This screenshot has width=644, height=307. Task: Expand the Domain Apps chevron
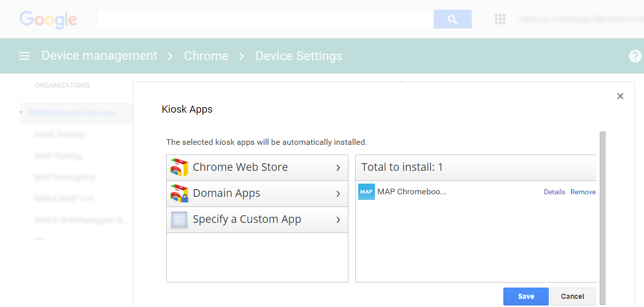(338, 194)
